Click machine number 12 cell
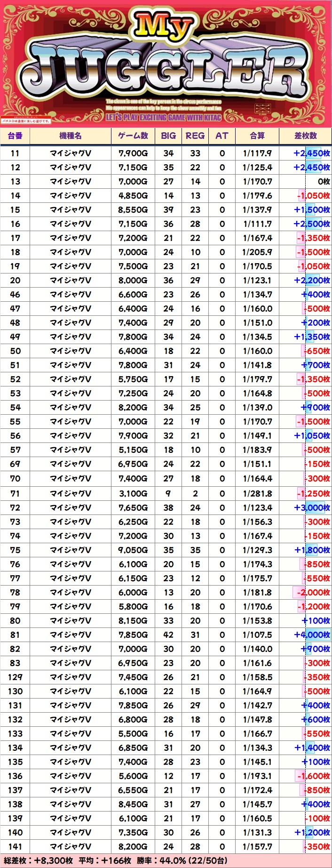Image resolution: width=332 pixels, height=868 pixels. 15,167
